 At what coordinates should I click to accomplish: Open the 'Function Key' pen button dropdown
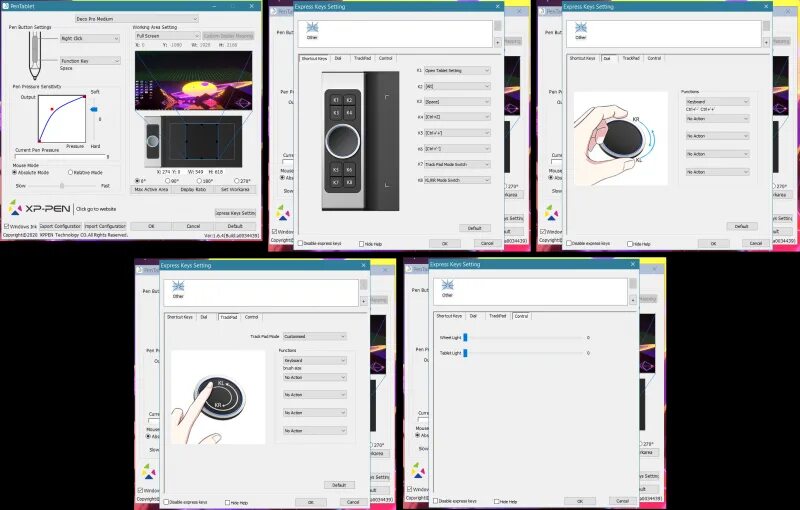point(90,61)
